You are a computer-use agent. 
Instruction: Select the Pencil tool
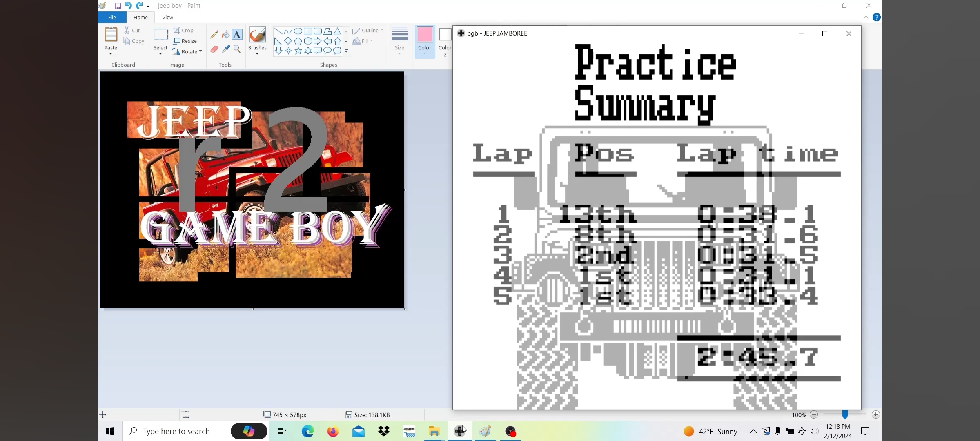click(214, 35)
